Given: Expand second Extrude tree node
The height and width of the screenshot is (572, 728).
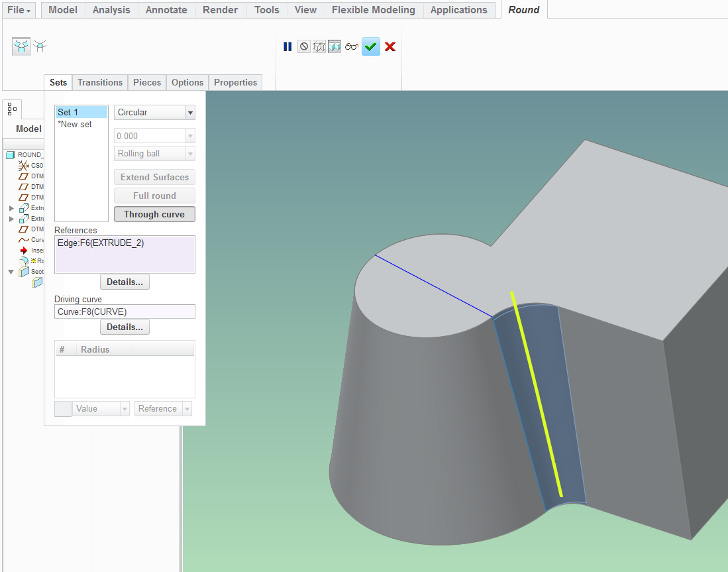Looking at the screenshot, I should (12, 219).
